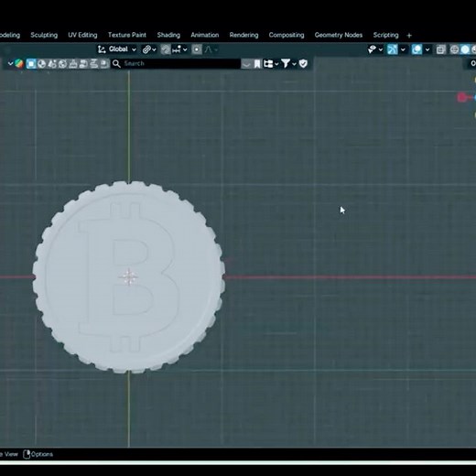
Task: Click the colorful sphere icon left of search row
Action: click(x=19, y=64)
